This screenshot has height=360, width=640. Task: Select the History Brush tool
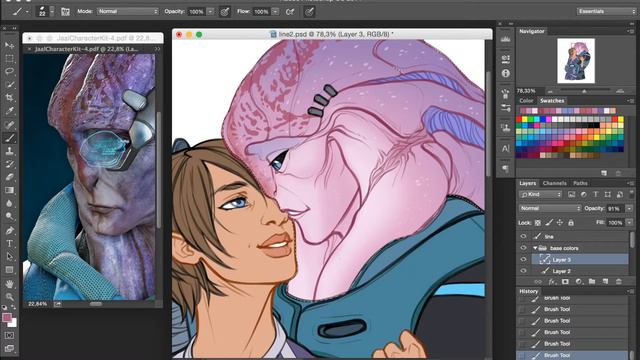click(x=9, y=164)
